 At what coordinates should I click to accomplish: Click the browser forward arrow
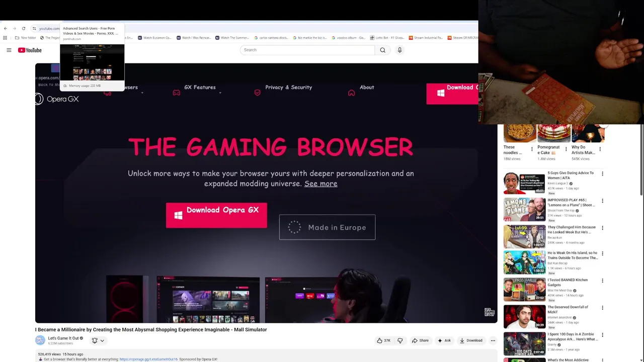(x=14, y=28)
